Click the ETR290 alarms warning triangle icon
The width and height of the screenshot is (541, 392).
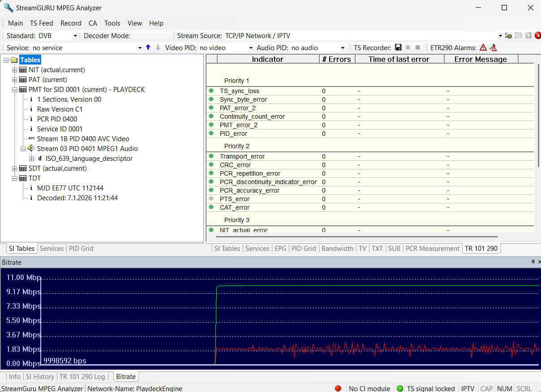click(483, 47)
